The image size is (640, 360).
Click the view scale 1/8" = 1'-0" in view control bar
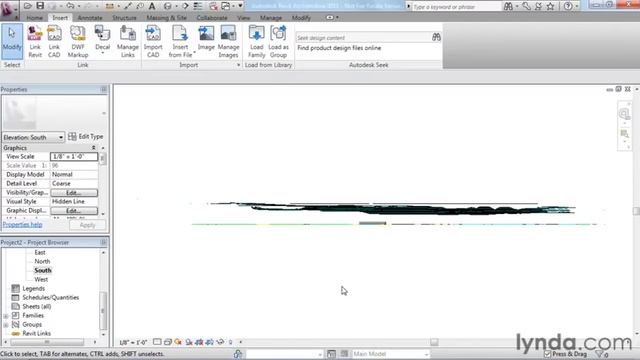[133, 342]
